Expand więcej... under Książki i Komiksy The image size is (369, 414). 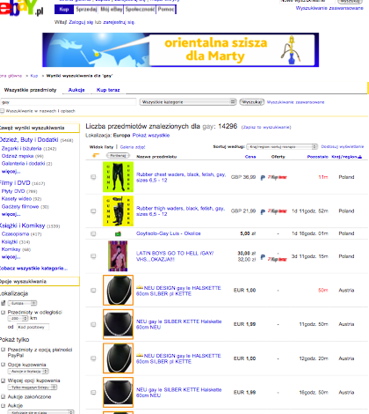11,257
